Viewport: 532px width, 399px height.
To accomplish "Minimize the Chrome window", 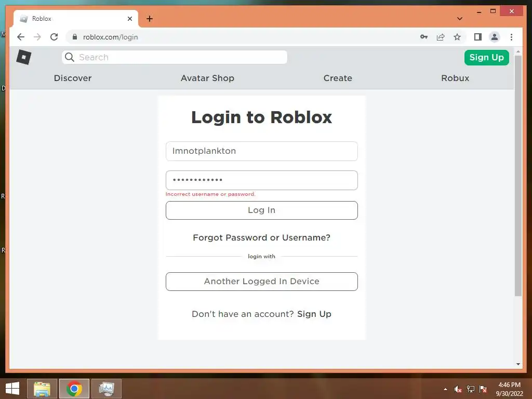I will tap(479, 11).
